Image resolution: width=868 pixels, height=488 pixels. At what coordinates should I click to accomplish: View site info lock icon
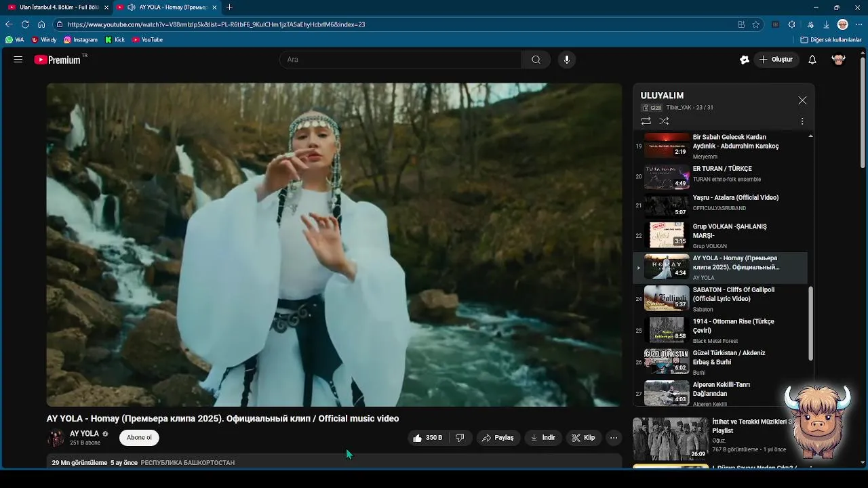[60, 24]
